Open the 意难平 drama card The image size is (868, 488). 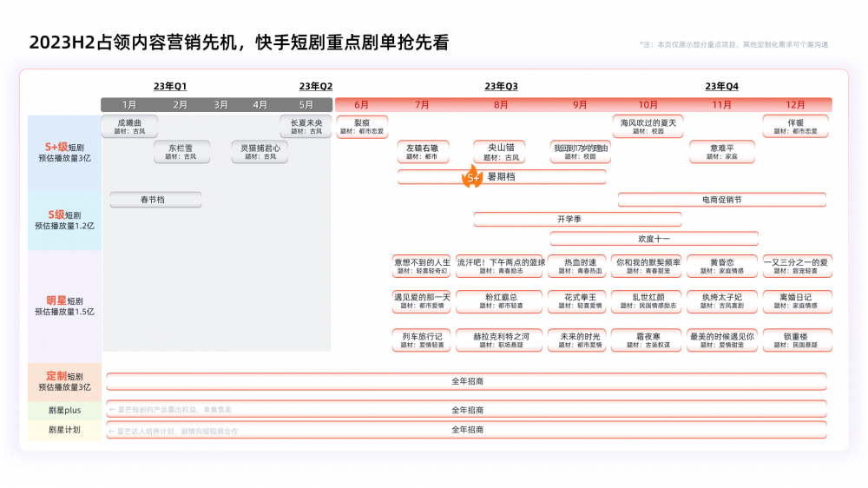pos(722,152)
